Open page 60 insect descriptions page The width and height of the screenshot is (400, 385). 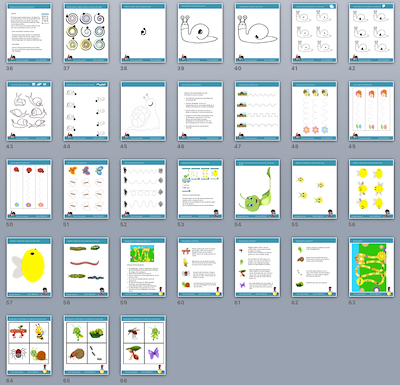[x=200, y=267]
